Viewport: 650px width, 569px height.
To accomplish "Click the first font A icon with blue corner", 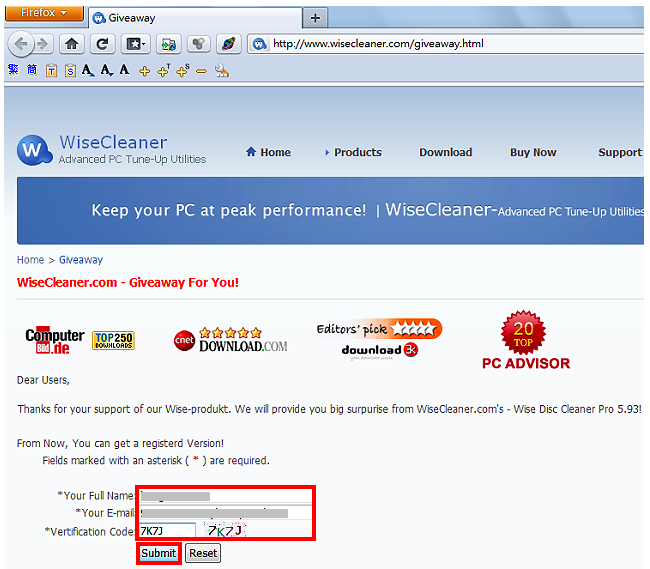I will (x=87, y=70).
